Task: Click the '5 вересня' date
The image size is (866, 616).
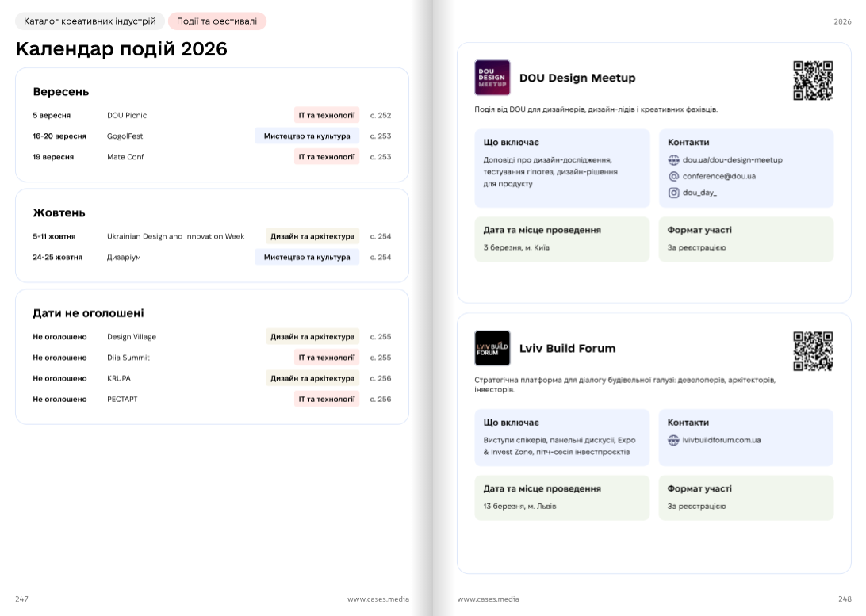Action: 52,116
